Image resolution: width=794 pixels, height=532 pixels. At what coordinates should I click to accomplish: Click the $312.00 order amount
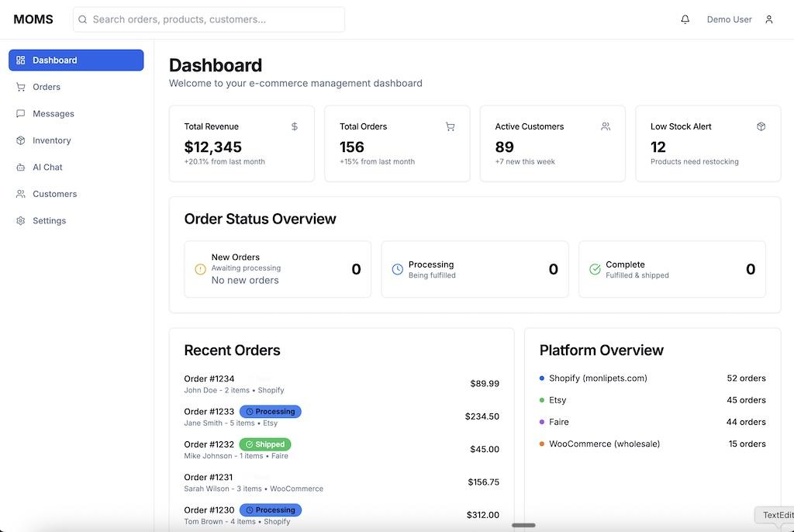(x=483, y=515)
